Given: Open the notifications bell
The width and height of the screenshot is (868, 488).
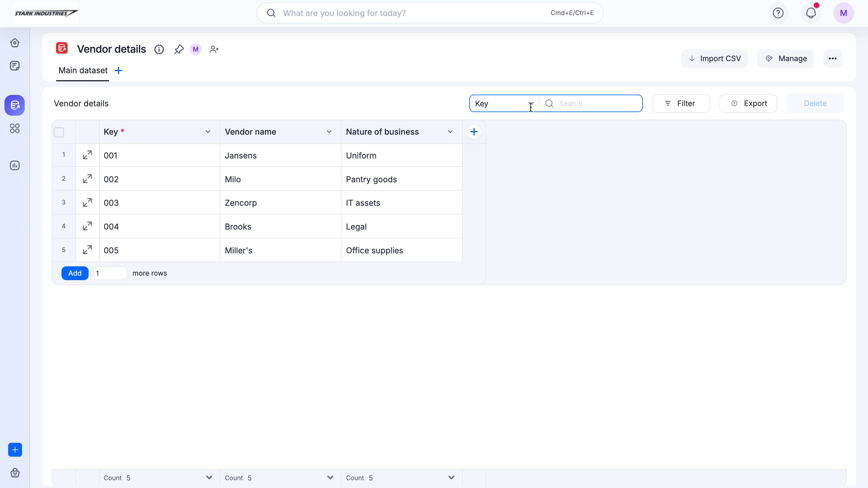Looking at the screenshot, I should click(811, 13).
